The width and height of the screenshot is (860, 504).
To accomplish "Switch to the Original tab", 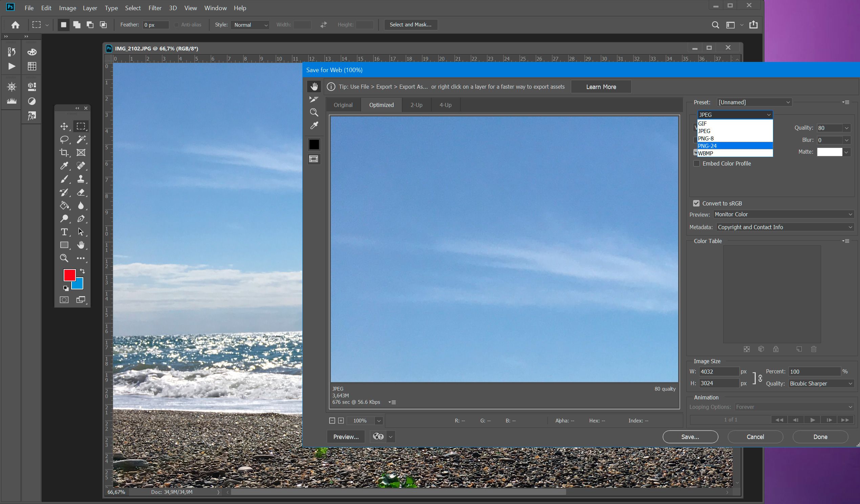I will coord(343,105).
